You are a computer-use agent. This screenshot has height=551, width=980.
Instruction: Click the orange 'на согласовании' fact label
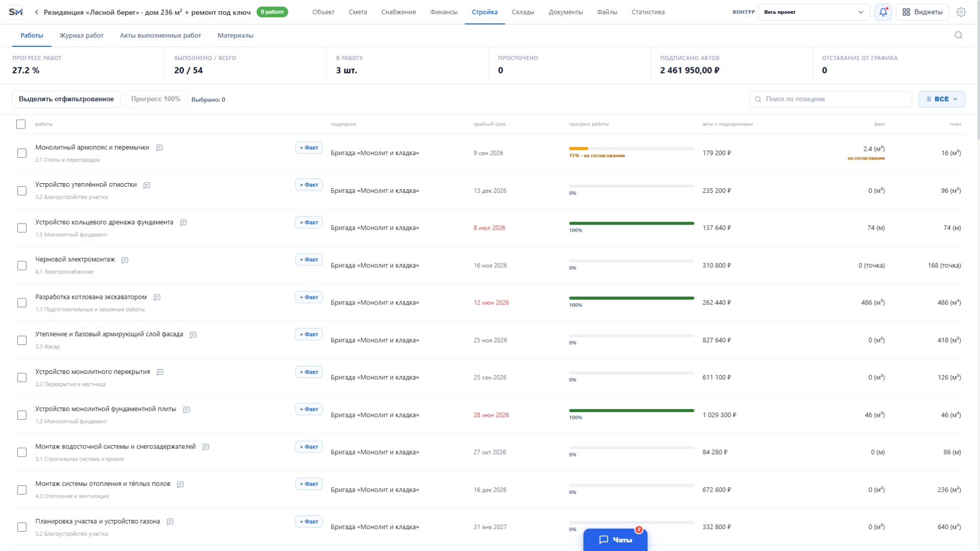coord(866,158)
